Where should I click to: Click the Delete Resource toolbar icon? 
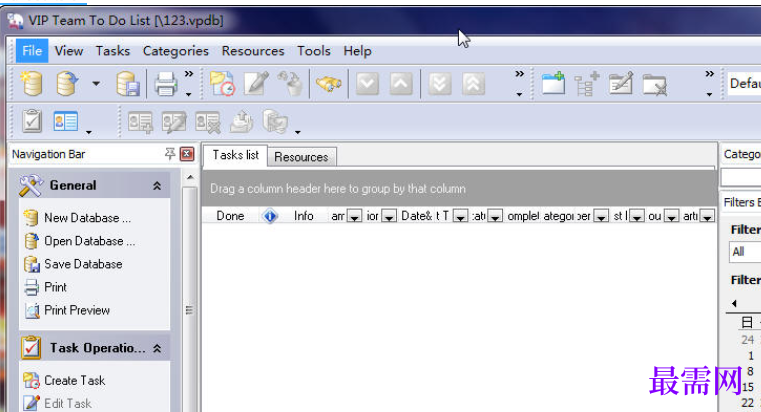[208, 121]
